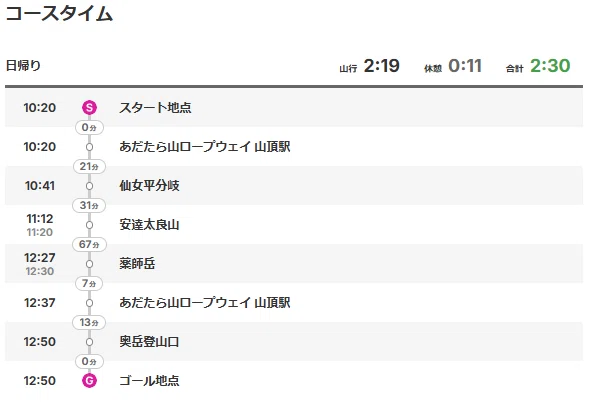Click the pink G goal marker icon
This screenshot has height=402, width=594.
click(89, 380)
